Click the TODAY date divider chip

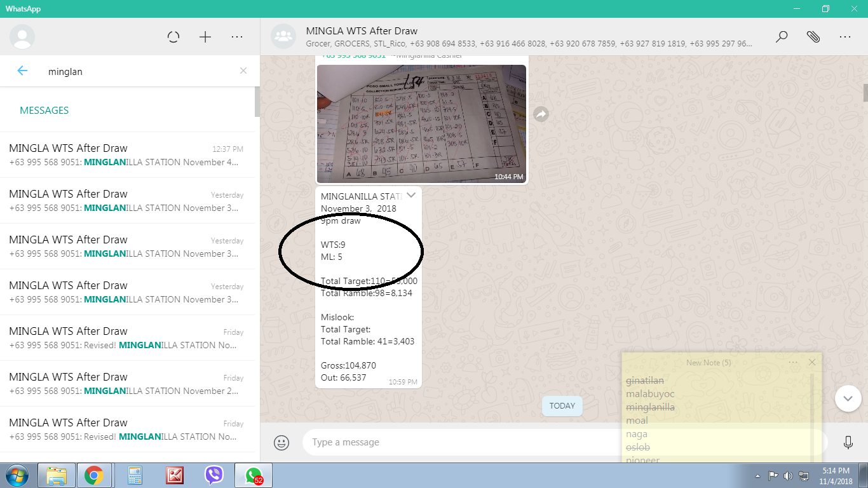click(x=562, y=406)
